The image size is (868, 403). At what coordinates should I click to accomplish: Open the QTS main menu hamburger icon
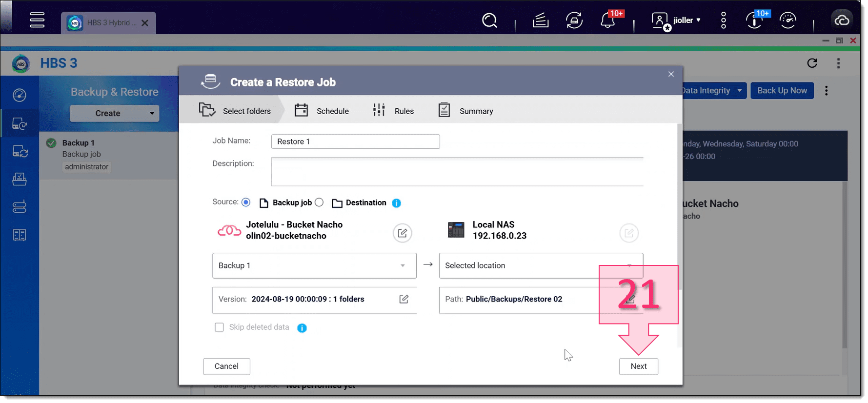point(37,20)
